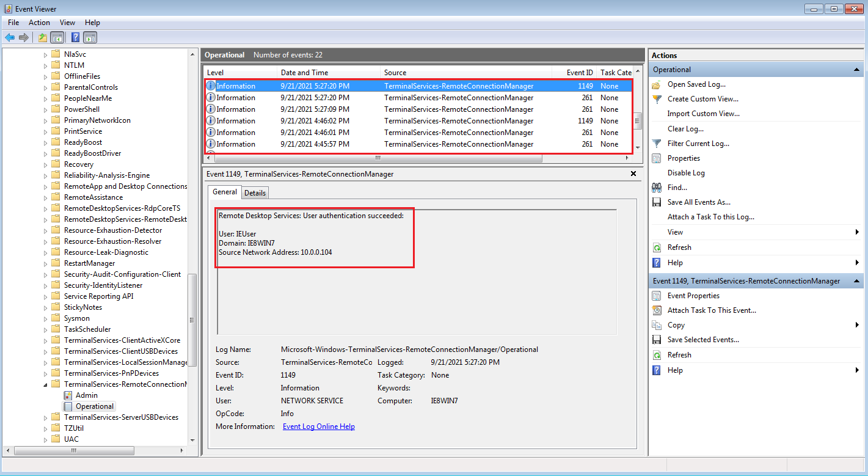Click Attach Task To This Event icon
Screen dimensions: 868x476
pos(657,310)
